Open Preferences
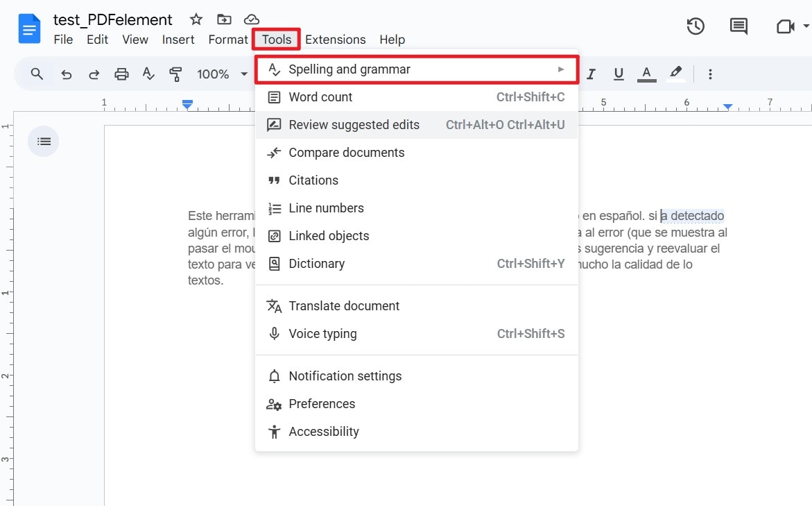 (417, 404)
